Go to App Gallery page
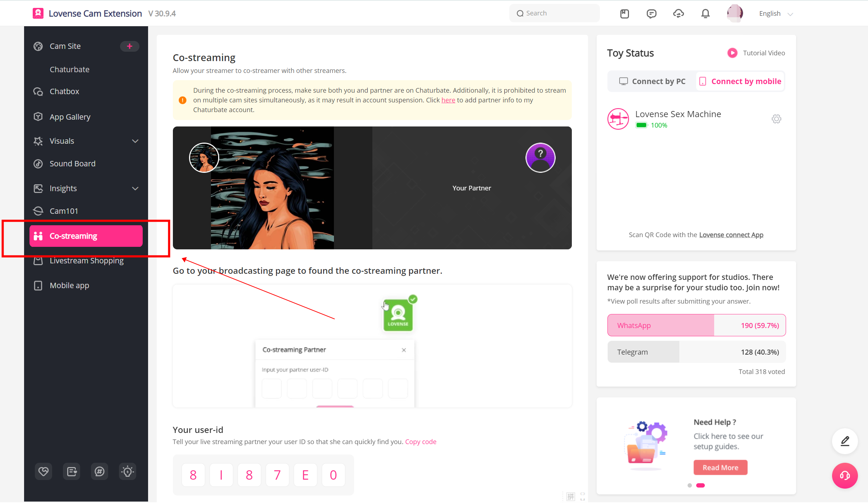This screenshot has height=503, width=868. [x=70, y=117]
